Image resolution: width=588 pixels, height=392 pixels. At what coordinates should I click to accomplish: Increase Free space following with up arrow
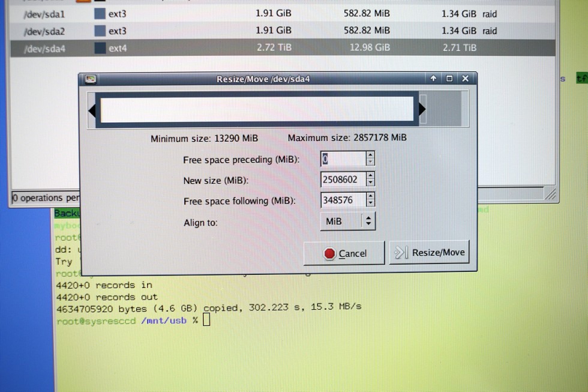[x=370, y=196]
